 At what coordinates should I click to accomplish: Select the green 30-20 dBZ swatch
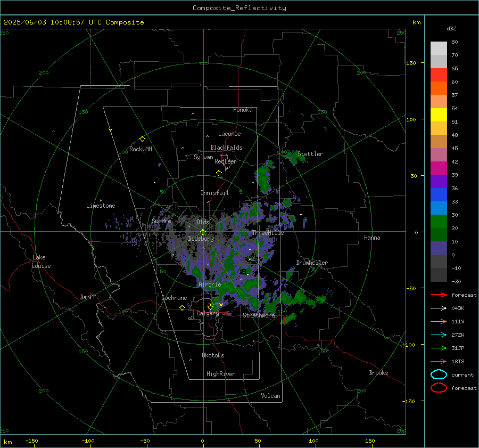click(439, 222)
